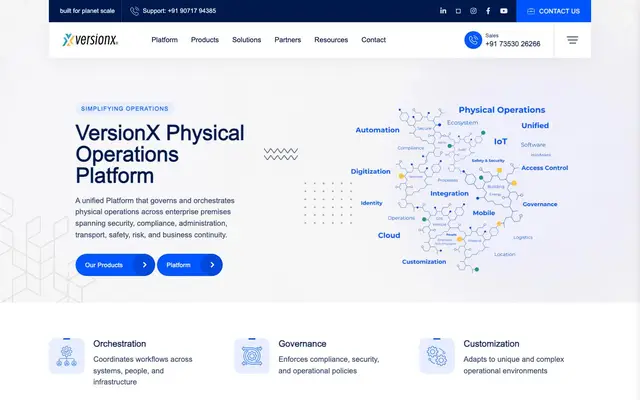Click the VersionX Physical Operations Platform headline
640x400 pixels.
pos(160,154)
